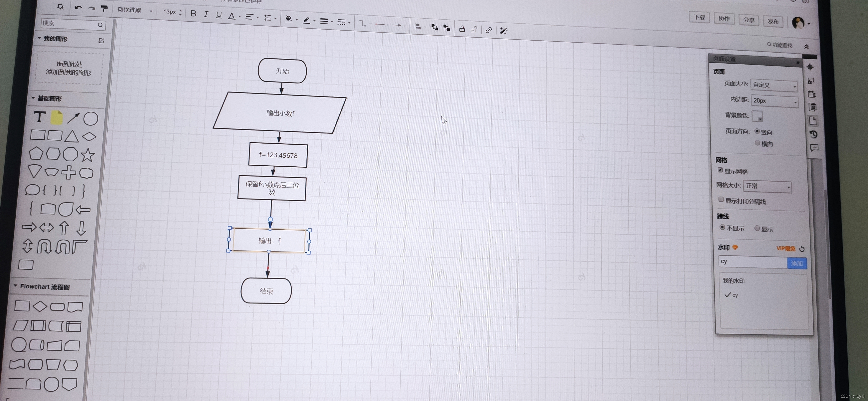Image resolution: width=868 pixels, height=401 pixels.
Task: Click the redo arrow in the toolbar
Action: 91,8
